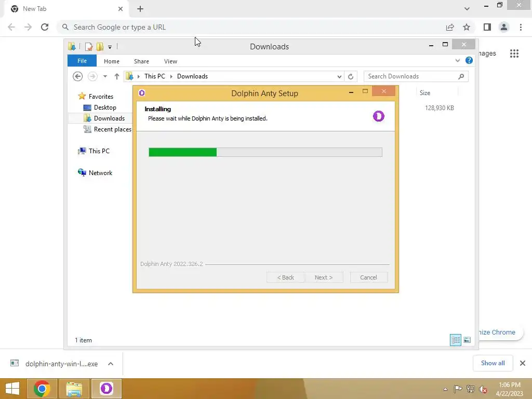Open Chrome profile avatar
This screenshot has height=399, width=532.
point(504,27)
